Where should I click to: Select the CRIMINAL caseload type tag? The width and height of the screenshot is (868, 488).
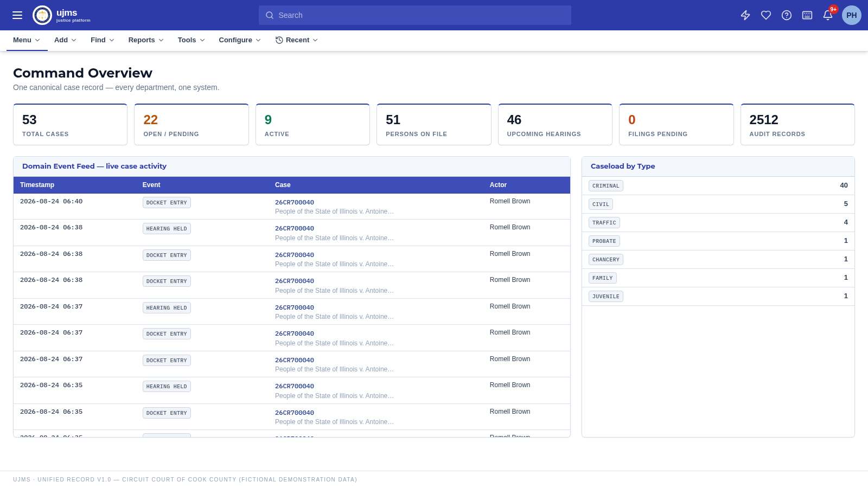tap(606, 186)
